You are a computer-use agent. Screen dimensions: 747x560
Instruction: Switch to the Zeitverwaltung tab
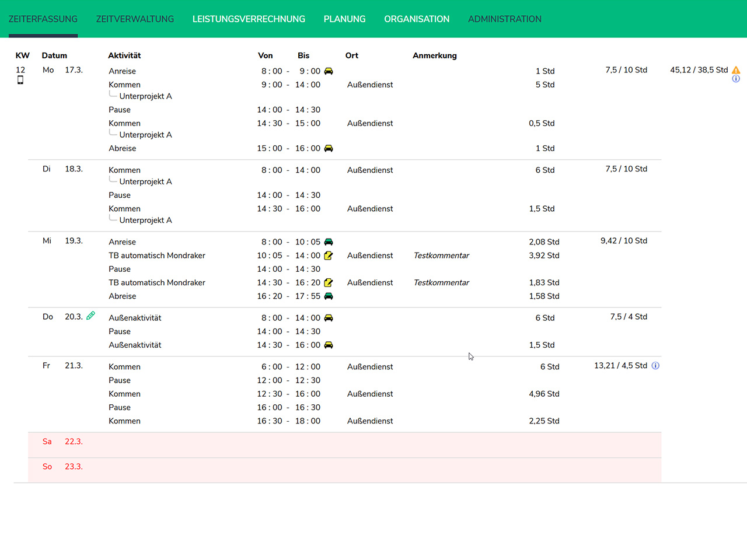(135, 19)
